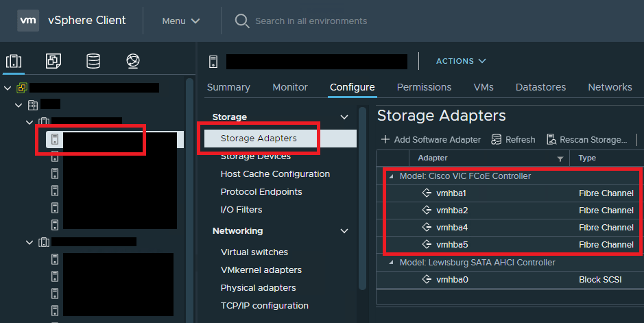Collapse the vCenter root tree node

8,88
